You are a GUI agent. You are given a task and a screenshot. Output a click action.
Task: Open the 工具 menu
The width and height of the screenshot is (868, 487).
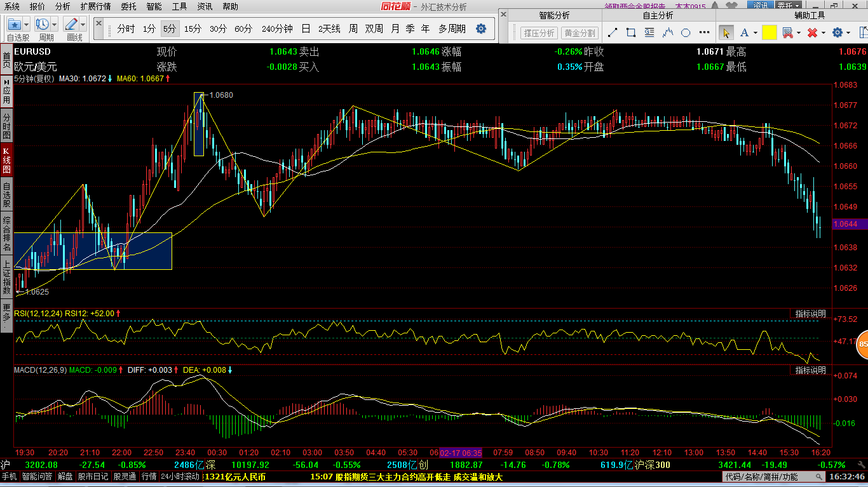(179, 6)
